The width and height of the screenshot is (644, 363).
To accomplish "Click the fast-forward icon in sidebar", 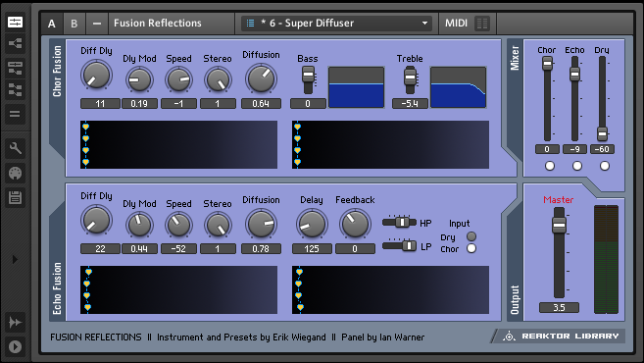I will pyautogui.click(x=16, y=322).
